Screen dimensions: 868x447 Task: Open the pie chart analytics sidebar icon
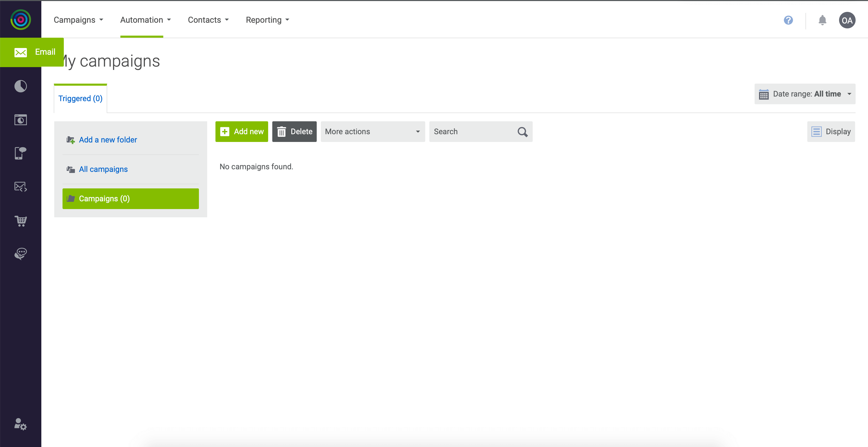tap(21, 86)
